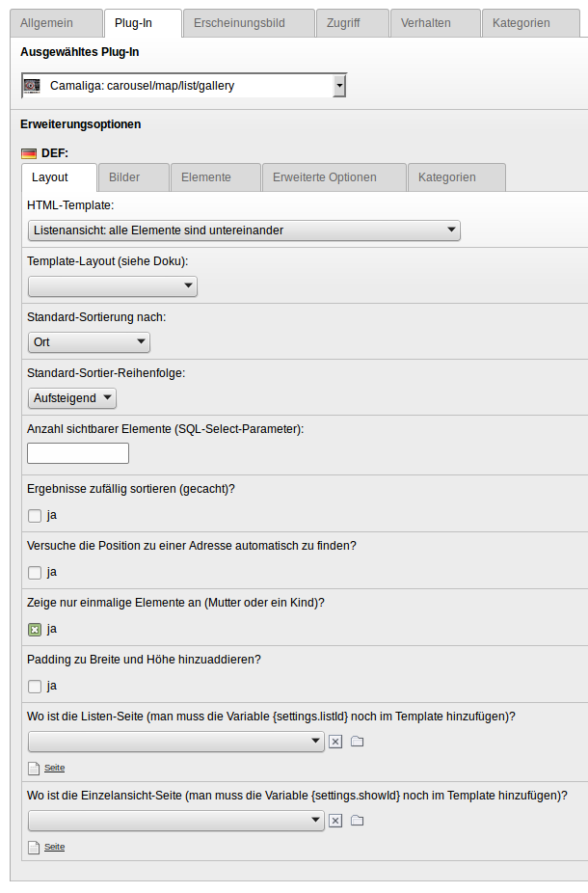Browse folder icon for Listen-Seite

(x=357, y=742)
